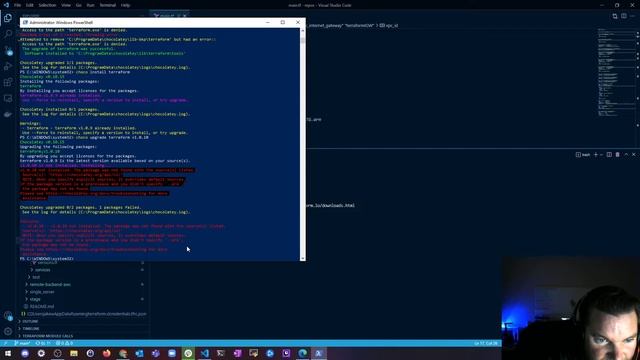This screenshot has width=640, height=360.
Task: Split the terminal panel
Action: [x=609, y=155]
